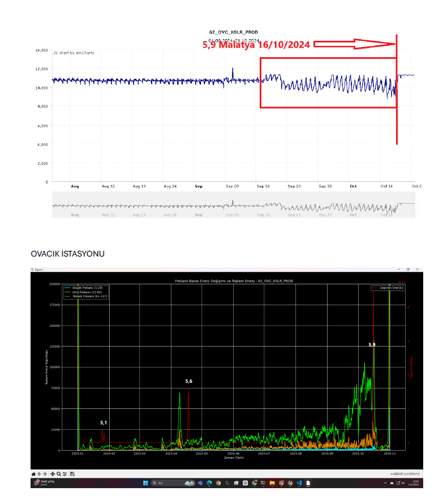
Task: Open the taskbar clock and date
Action: click(x=414, y=483)
